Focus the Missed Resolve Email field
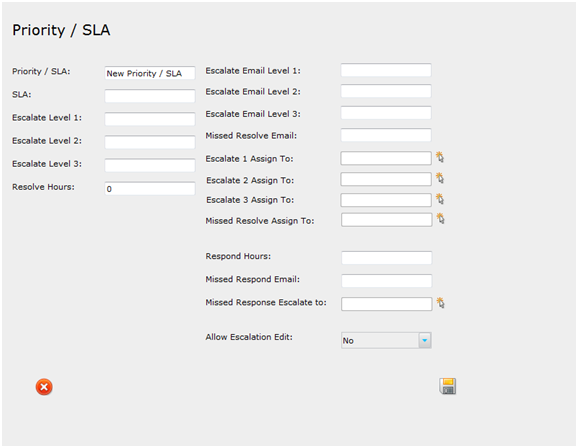 [x=386, y=135]
